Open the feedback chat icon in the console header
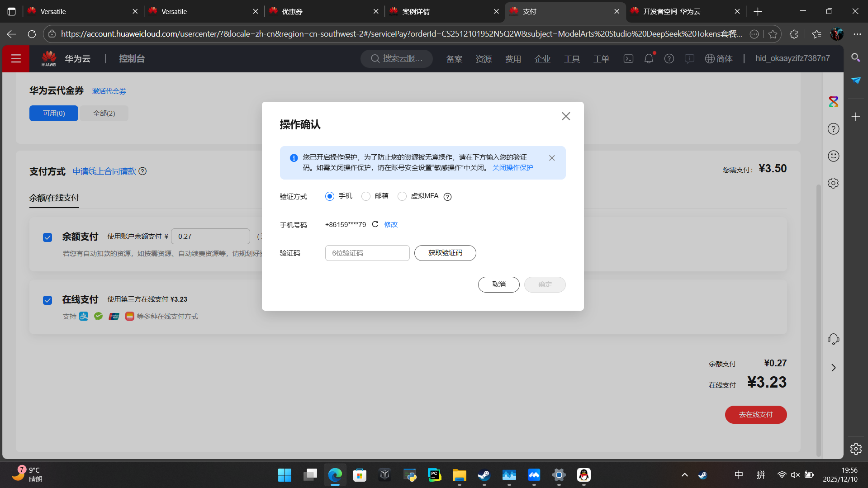868x488 pixels. pyautogui.click(x=689, y=59)
